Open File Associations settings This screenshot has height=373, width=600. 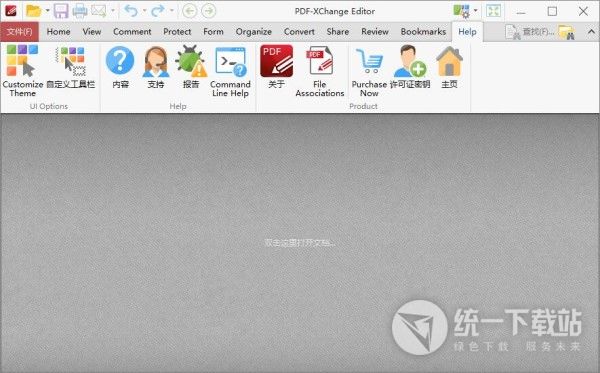point(320,71)
